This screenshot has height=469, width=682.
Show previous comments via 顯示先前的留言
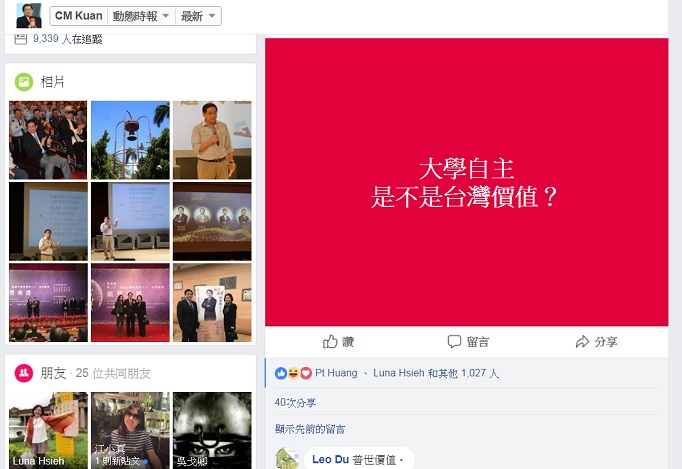click(310, 429)
